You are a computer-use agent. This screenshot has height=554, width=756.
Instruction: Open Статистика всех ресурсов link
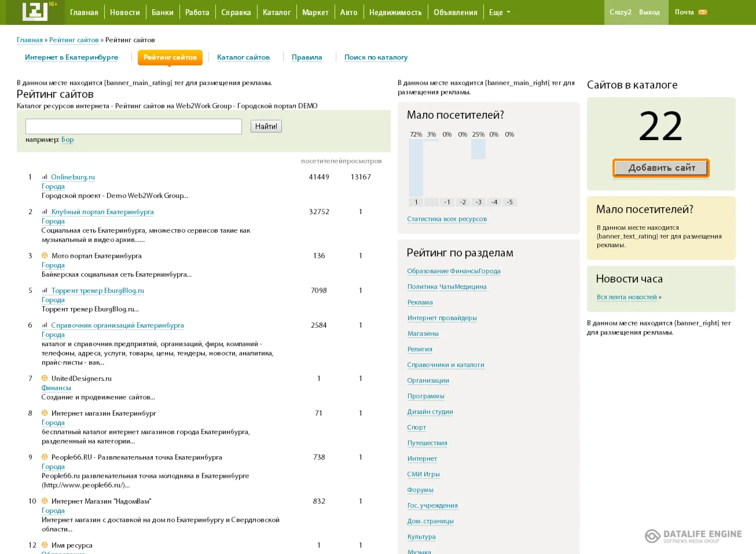pyautogui.click(x=447, y=219)
